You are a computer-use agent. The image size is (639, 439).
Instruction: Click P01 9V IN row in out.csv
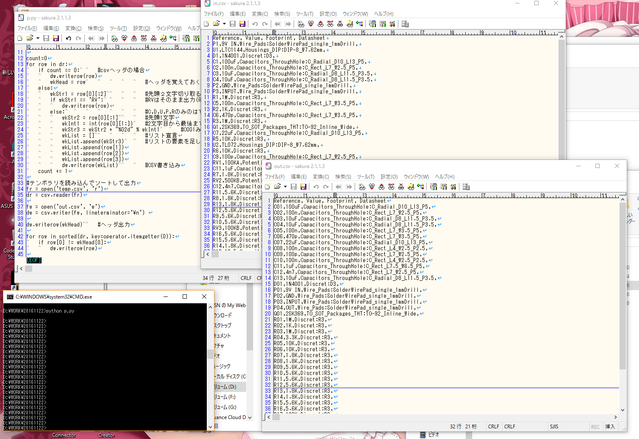pyautogui.click(x=350, y=290)
